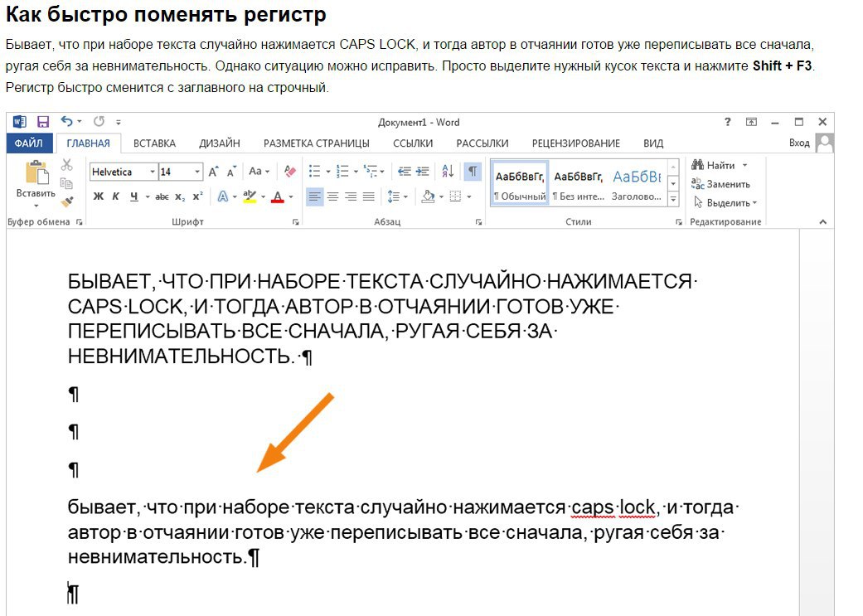Click the Save floppy disk icon
The image size is (863, 616).
click(x=43, y=122)
